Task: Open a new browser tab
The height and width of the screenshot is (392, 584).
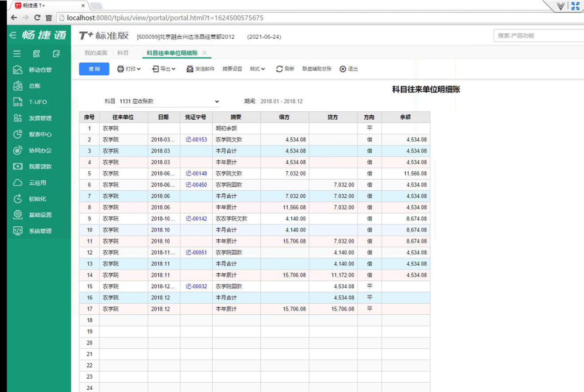Action: coord(97,6)
